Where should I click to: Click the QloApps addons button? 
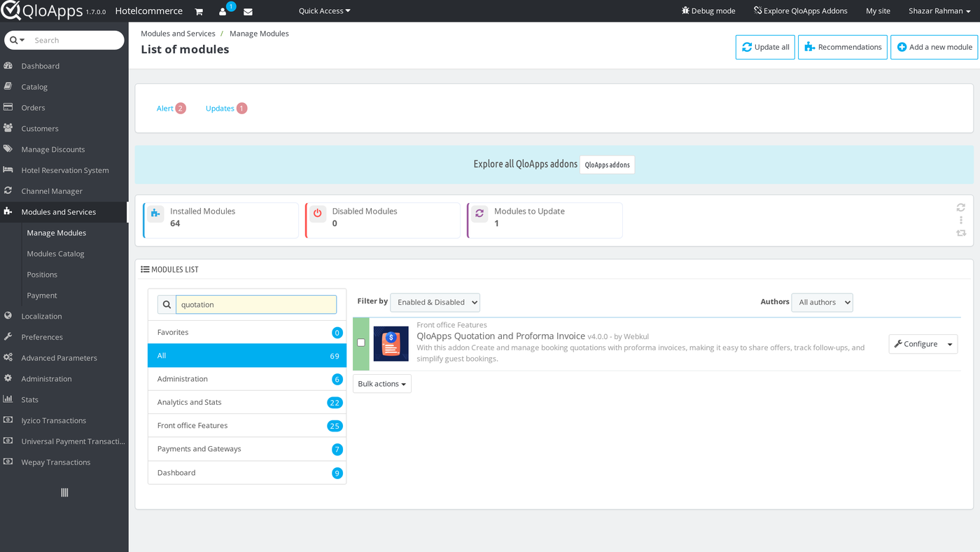tap(607, 165)
